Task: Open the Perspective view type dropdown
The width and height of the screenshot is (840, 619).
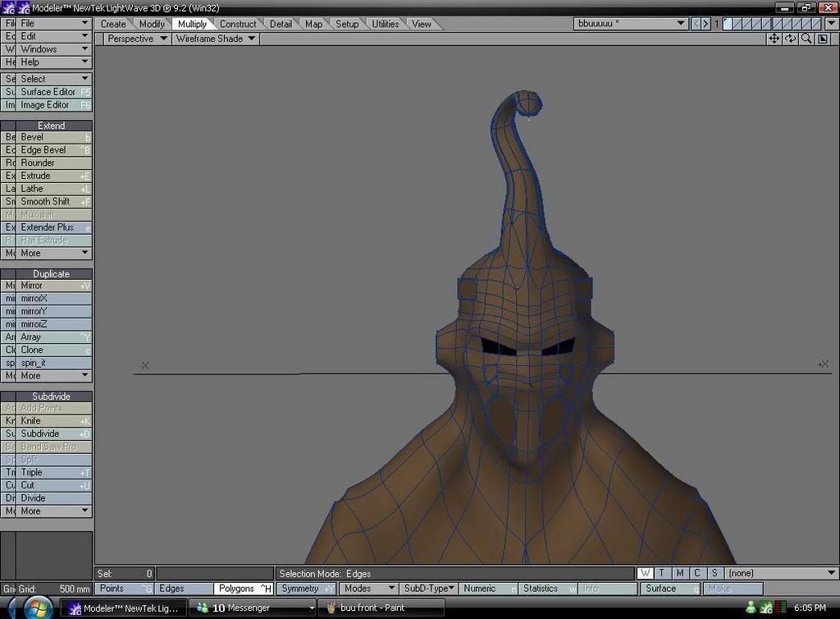Action: pyautogui.click(x=137, y=39)
